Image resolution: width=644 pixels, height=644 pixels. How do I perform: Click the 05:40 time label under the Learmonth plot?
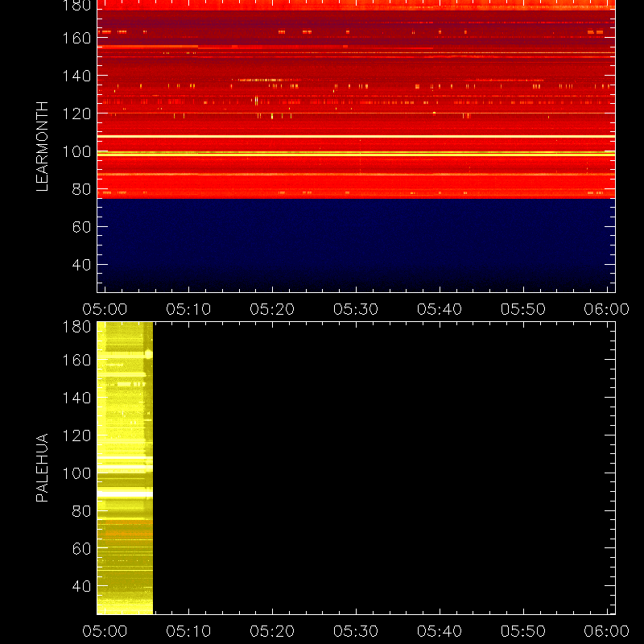coord(440,309)
